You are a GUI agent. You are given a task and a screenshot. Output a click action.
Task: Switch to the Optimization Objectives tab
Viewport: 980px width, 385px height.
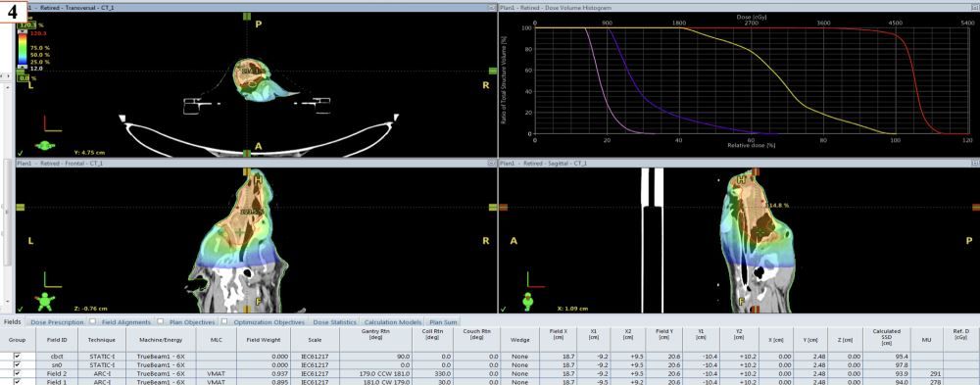click(x=269, y=322)
